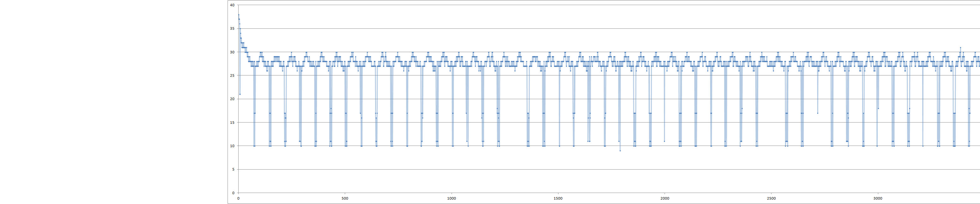Screen dimensions: 980x204
Task: Click the vertical axis label 5
Action: click(233, 170)
